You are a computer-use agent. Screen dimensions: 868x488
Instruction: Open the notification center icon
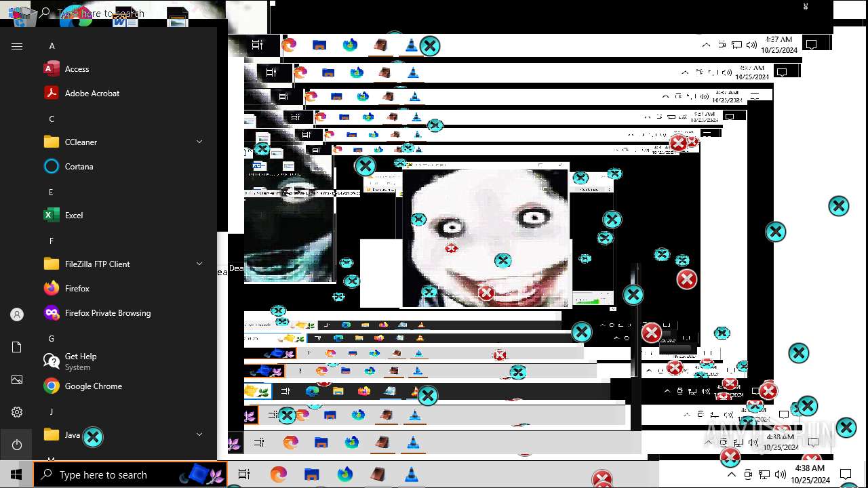click(846, 474)
